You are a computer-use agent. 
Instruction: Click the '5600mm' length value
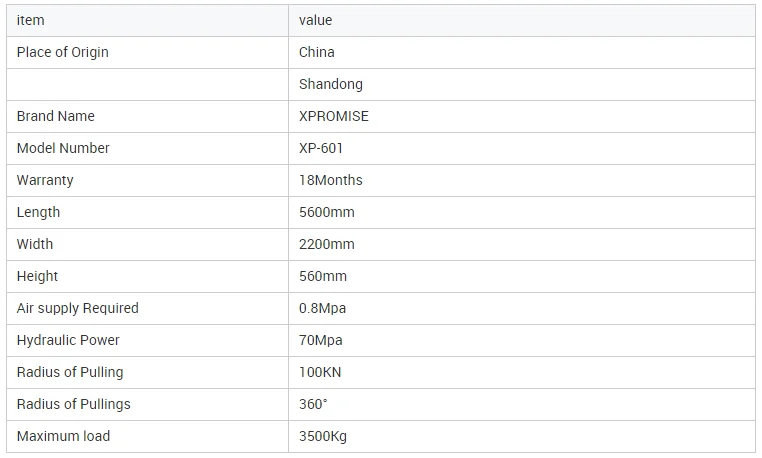pyautogui.click(x=327, y=212)
